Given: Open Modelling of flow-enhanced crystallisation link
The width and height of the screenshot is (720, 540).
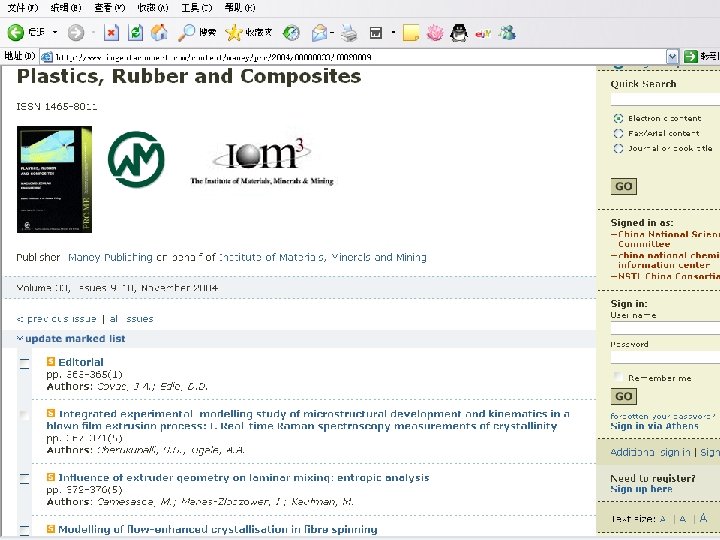Looking at the screenshot, I should point(218,529).
